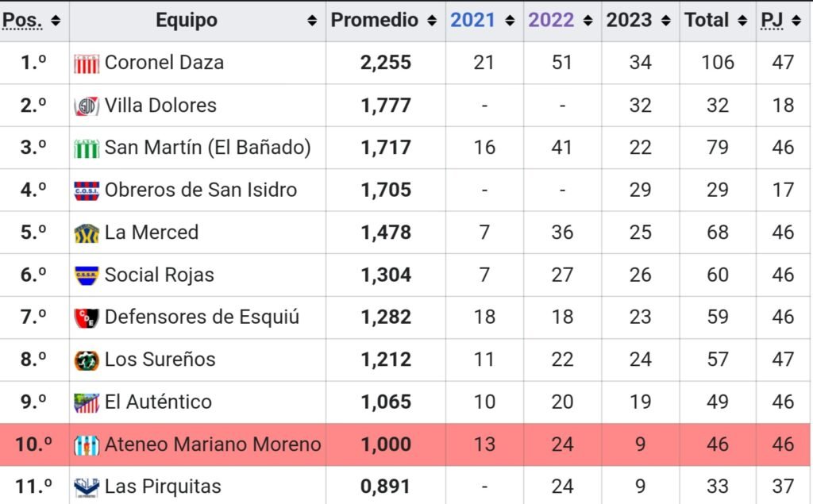Open La Merced club crest image
Viewport: 813px width, 504px height.
click(86, 233)
